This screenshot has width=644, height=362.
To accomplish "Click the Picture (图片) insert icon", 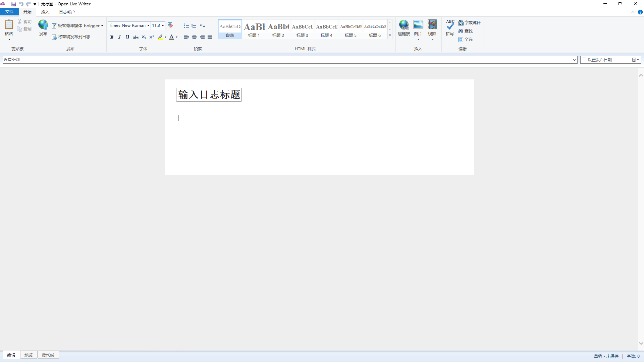I will [x=418, y=25].
